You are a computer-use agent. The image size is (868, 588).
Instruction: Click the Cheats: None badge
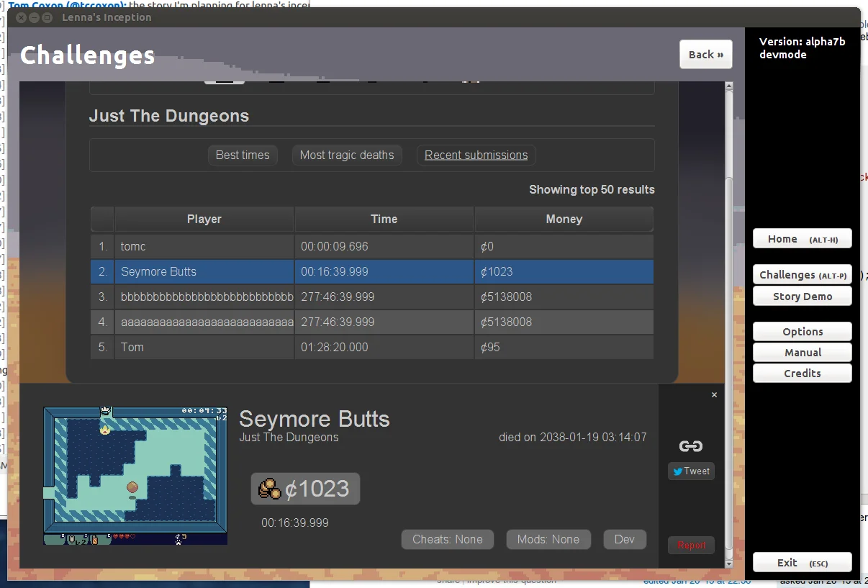click(x=447, y=539)
